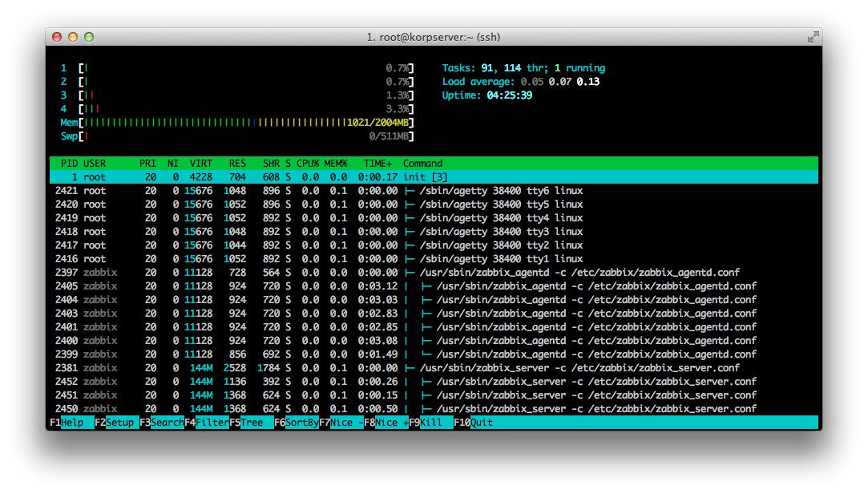Click 2528 RES value of process 2381
The image size is (868, 494).
[x=235, y=368]
